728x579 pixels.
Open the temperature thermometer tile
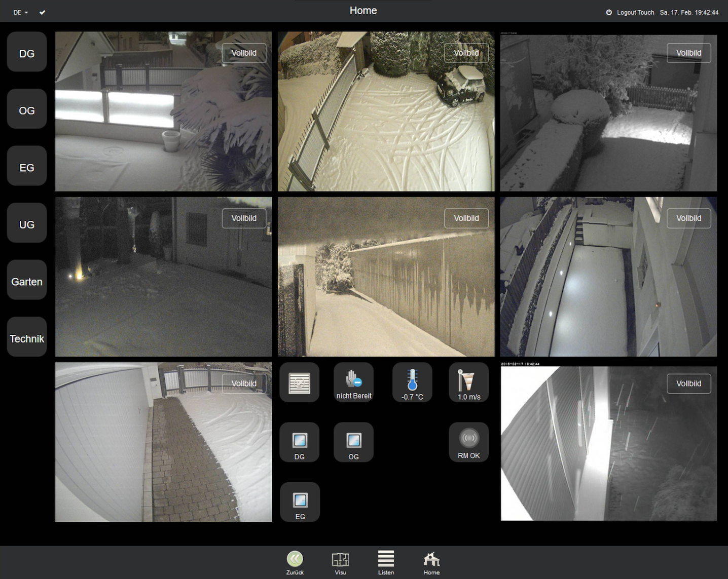pyautogui.click(x=412, y=383)
